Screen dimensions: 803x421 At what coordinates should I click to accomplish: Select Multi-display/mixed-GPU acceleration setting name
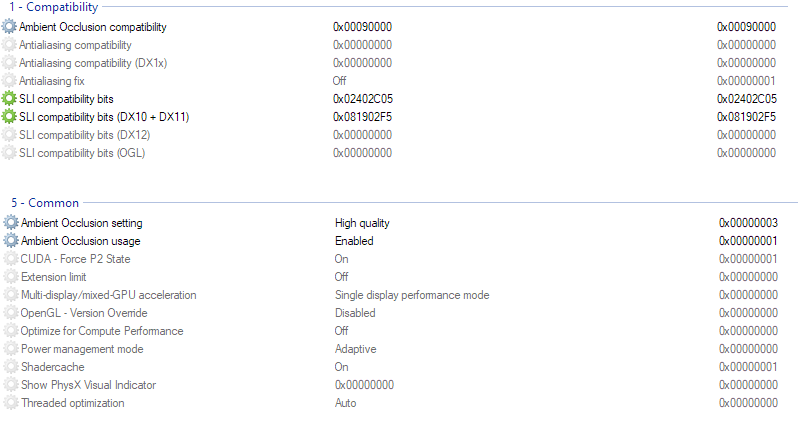click(x=108, y=295)
